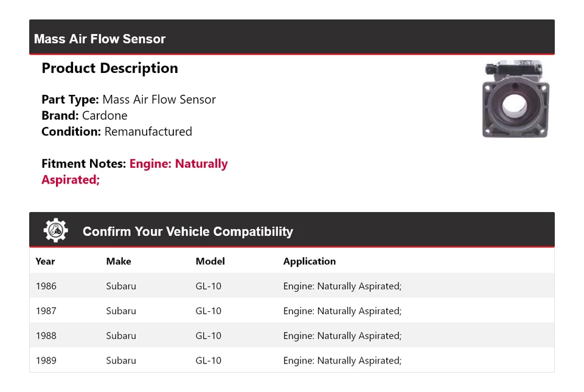Viewport: 584px width, 392px height.
Task: Click the gear icon beside Confirm Your Vehicle Compatibility
Action: (x=55, y=230)
